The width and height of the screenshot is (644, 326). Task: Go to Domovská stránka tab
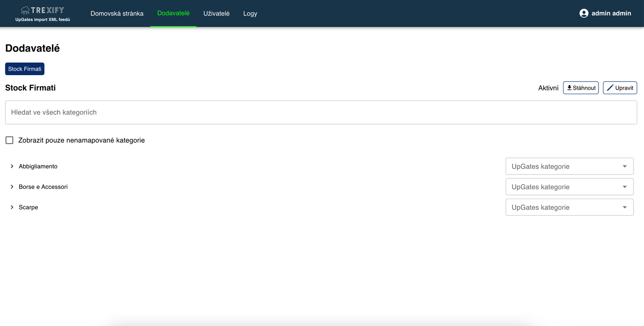[117, 13]
